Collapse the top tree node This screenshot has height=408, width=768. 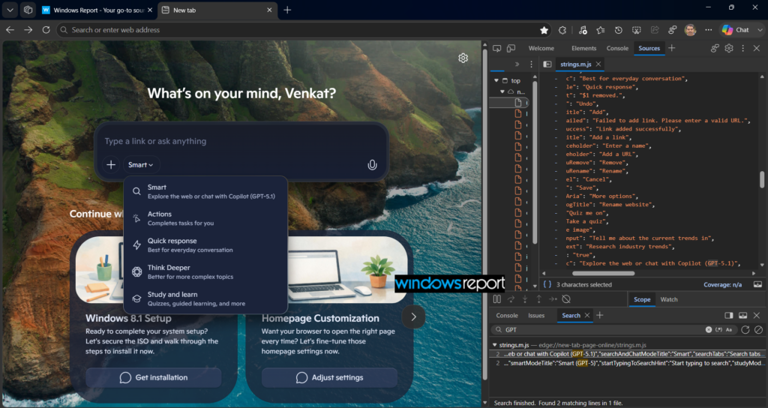(x=496, y=80)
